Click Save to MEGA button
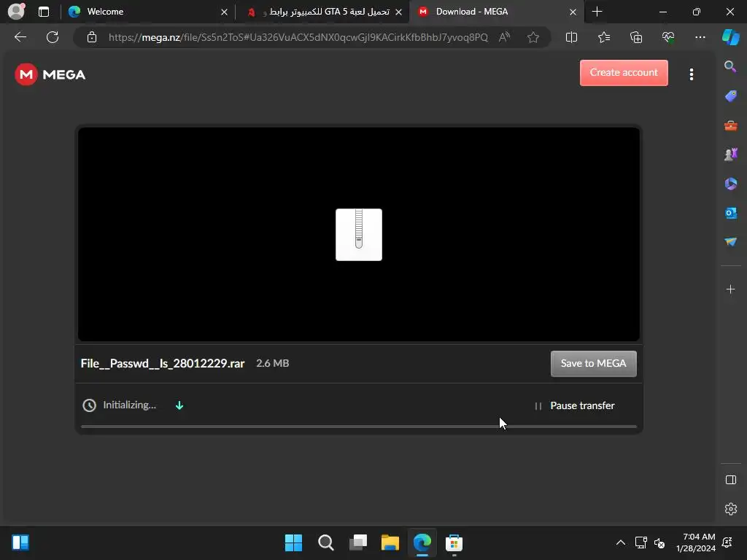The width and height of the screenshot is (747, 560). pos(594,364)
